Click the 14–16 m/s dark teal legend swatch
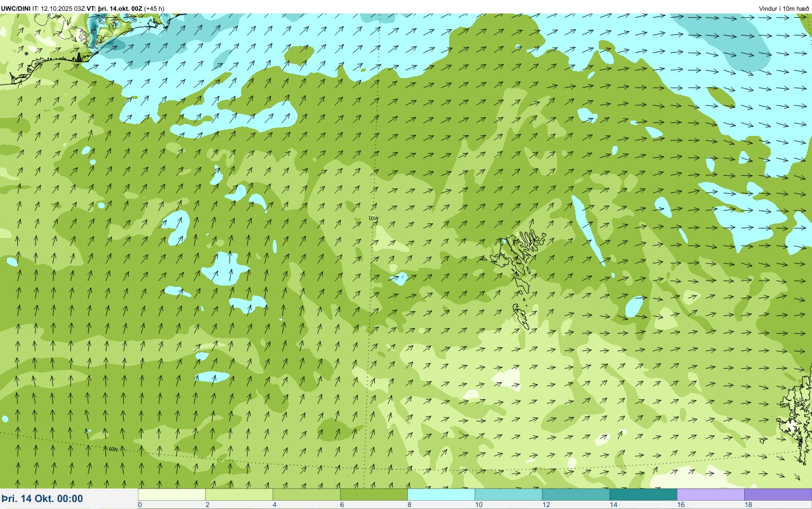The height and width of the screenshot is (509, 812). tap(643, 494)
